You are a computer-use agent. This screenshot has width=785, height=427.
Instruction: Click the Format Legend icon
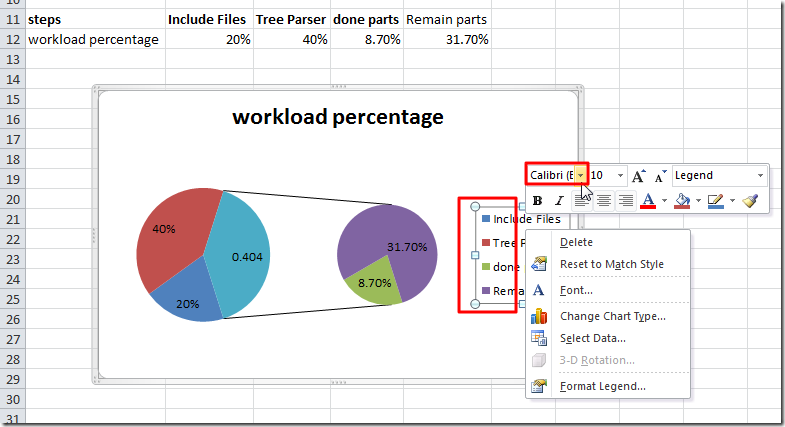[539, 386]
